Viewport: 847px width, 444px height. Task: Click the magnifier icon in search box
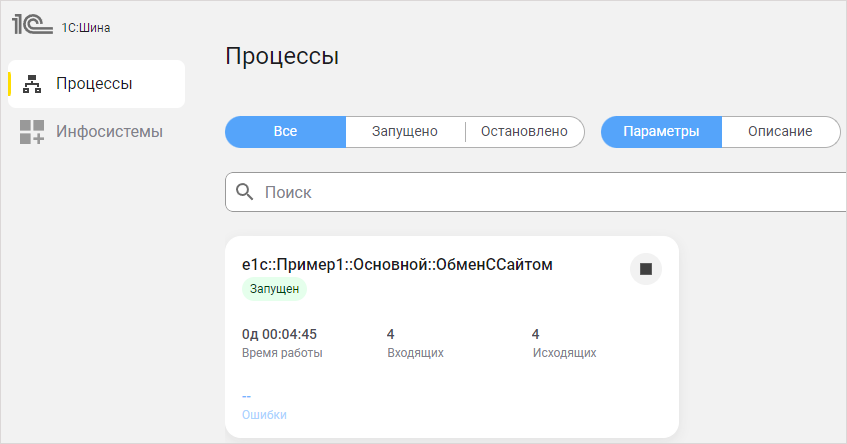245,191
